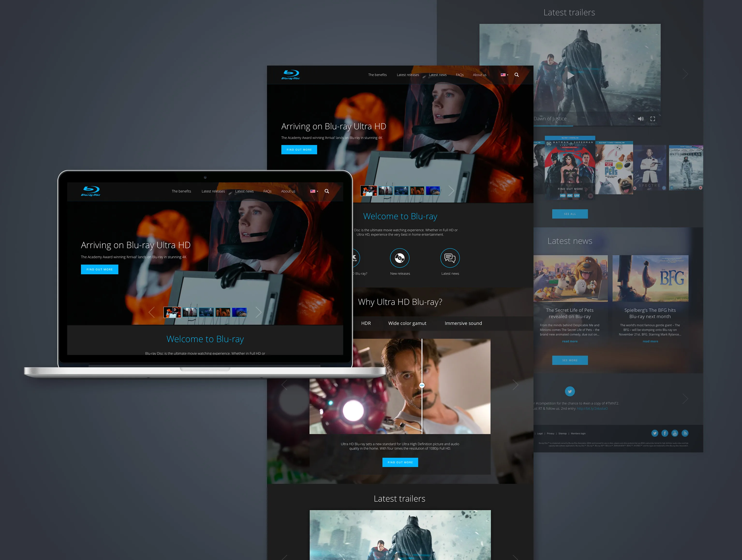The height and width of the screenshot is (560, 742).
Task: Open Latest releases on the center page navbar
Action: click(408, 75)
